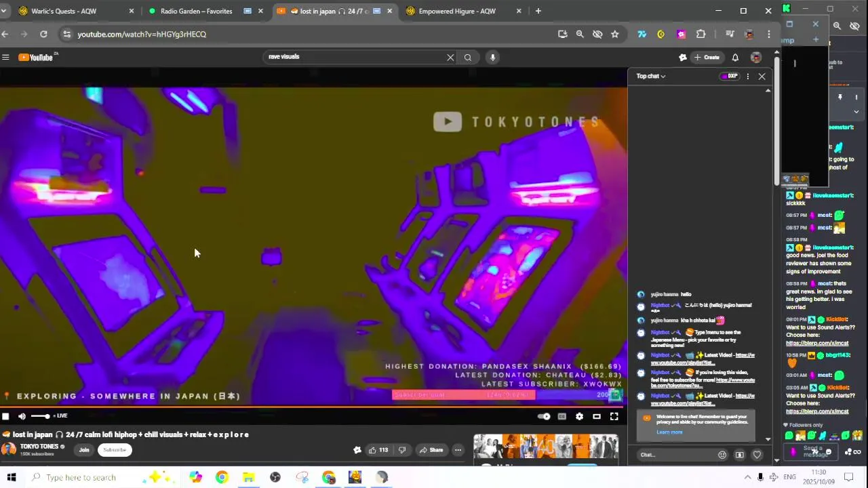Like the video with thumbs up
Viewport: 868px width, 488px height.
(378, 450)
